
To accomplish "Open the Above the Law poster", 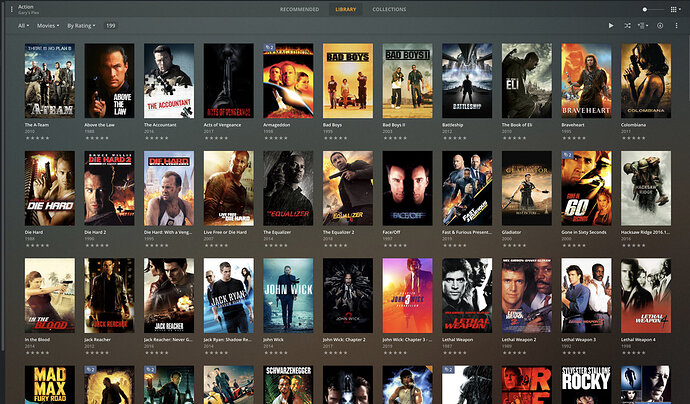I will pos(109,81).
